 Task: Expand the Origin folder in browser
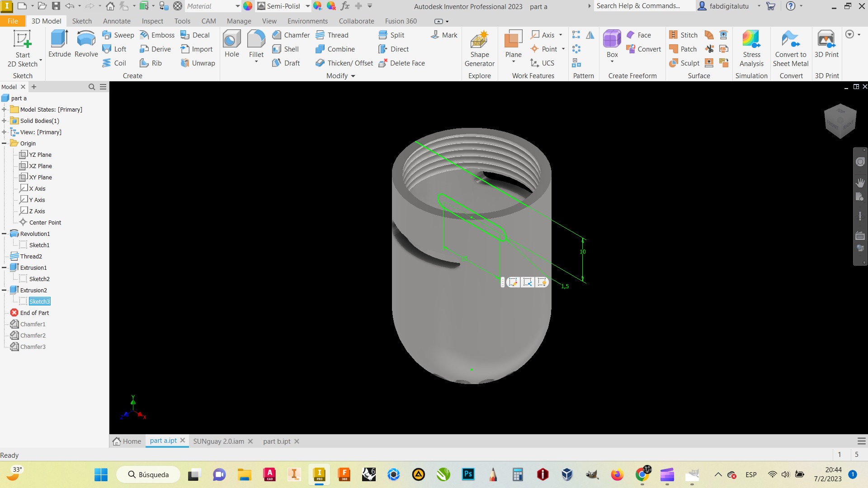coord(5,143)
